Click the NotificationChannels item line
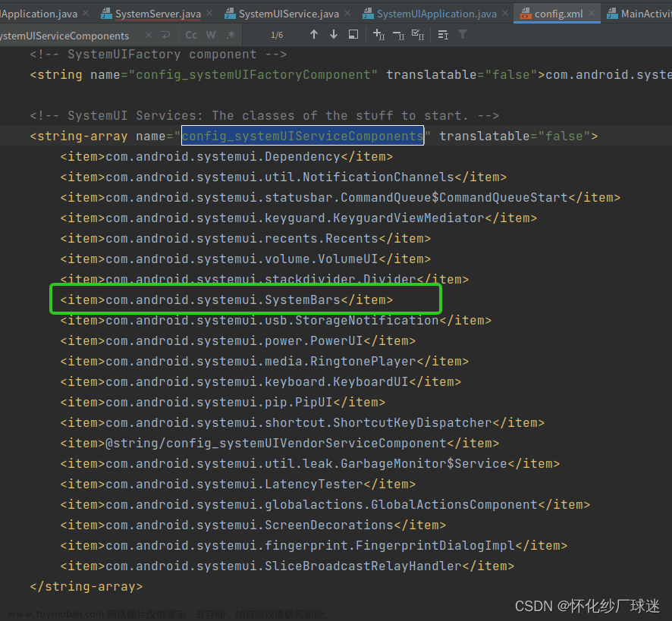The width and height of the screenshot is (672, 621). tap(283, 177)
